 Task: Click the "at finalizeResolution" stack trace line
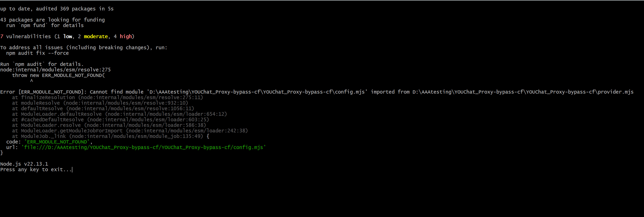108,97
